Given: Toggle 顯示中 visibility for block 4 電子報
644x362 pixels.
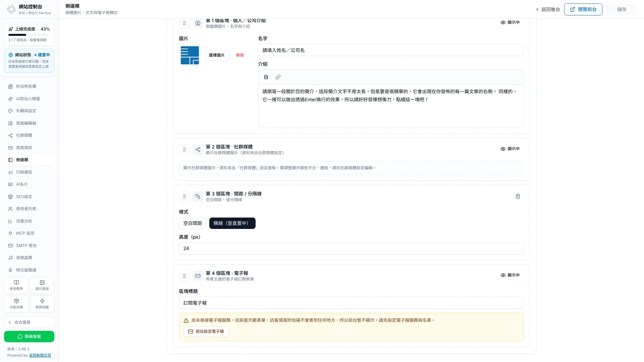Looking at the screenshot, I should coord(510,275).
